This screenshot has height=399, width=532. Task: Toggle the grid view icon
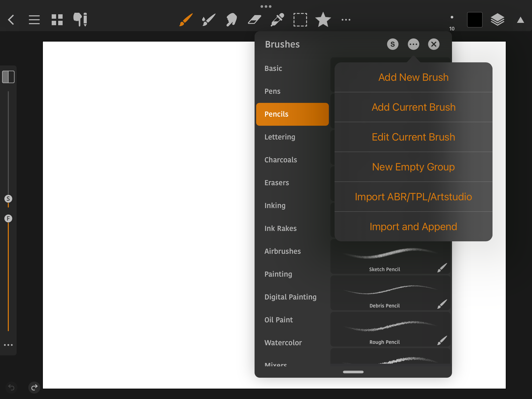pos(57,20)
